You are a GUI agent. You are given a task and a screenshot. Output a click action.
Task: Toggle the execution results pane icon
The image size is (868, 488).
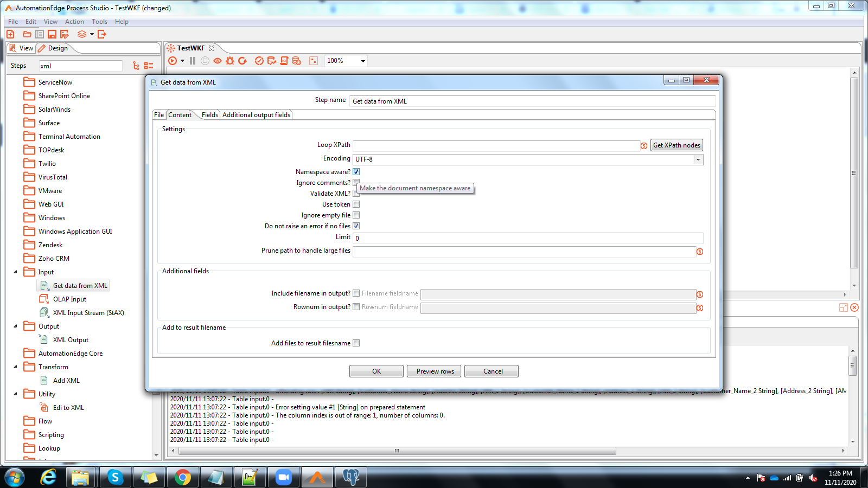[x=314, y=61]
